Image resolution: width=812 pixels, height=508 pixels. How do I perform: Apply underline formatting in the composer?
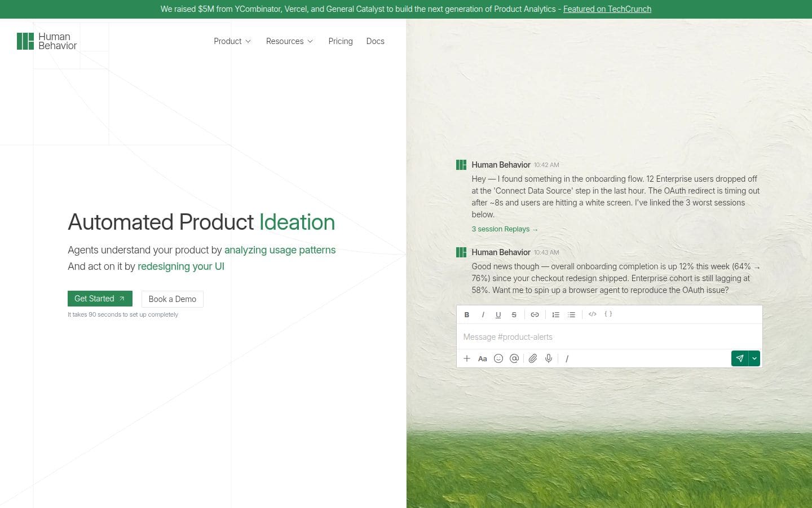(x=498, y=314)
